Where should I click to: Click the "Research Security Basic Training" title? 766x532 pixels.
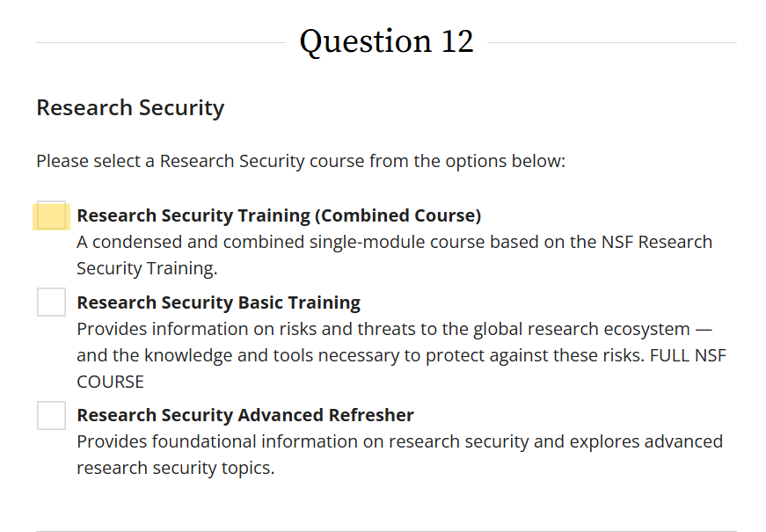(x=218, y=302)
